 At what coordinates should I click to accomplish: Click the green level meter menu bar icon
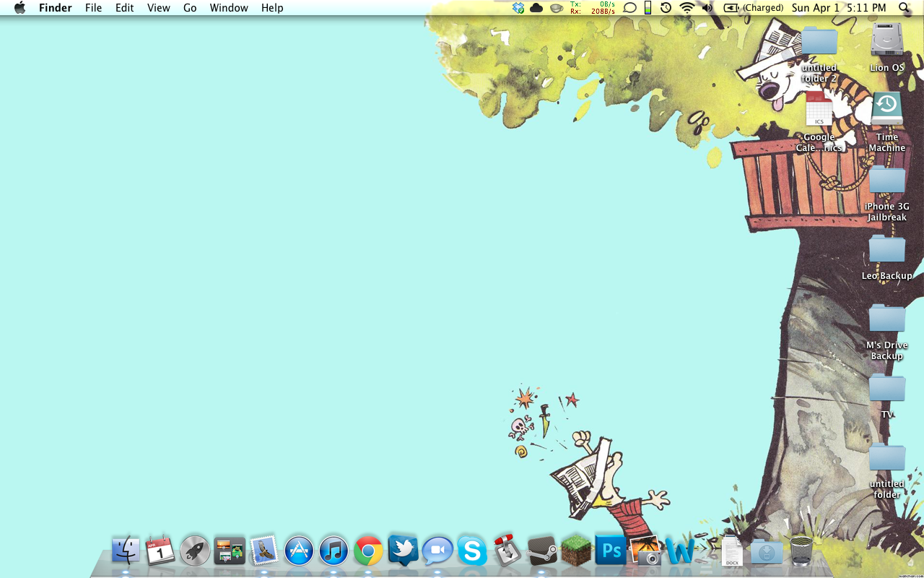tap(648, 8)
